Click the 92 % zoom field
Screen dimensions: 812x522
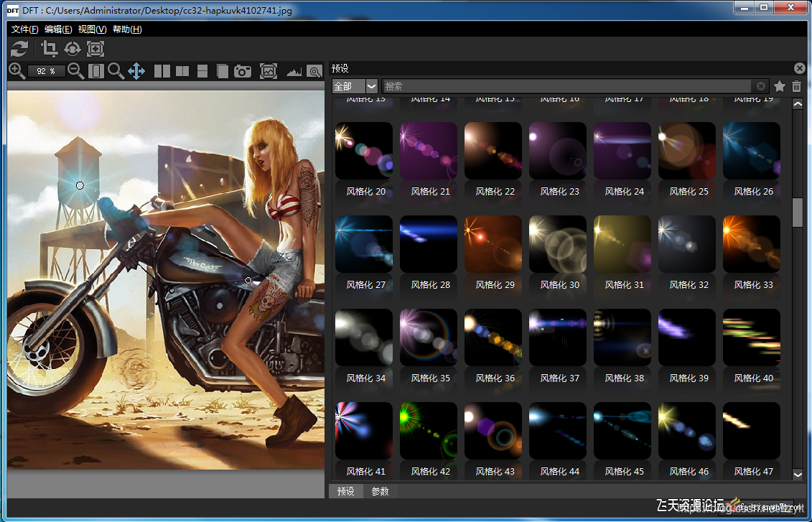tap(46, 71)
